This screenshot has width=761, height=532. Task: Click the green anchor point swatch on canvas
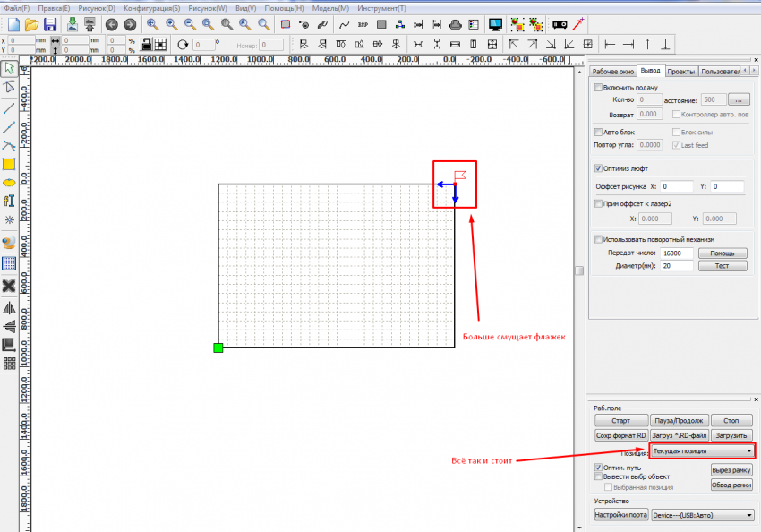tap(218, 348)
